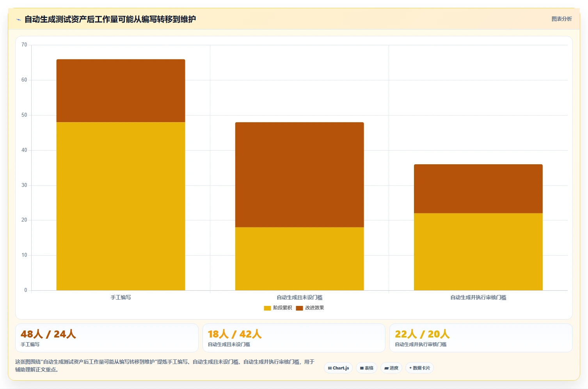Select the 表格 tag button
This screenshot has width=588, height=389.
click(x=366, y=368)
